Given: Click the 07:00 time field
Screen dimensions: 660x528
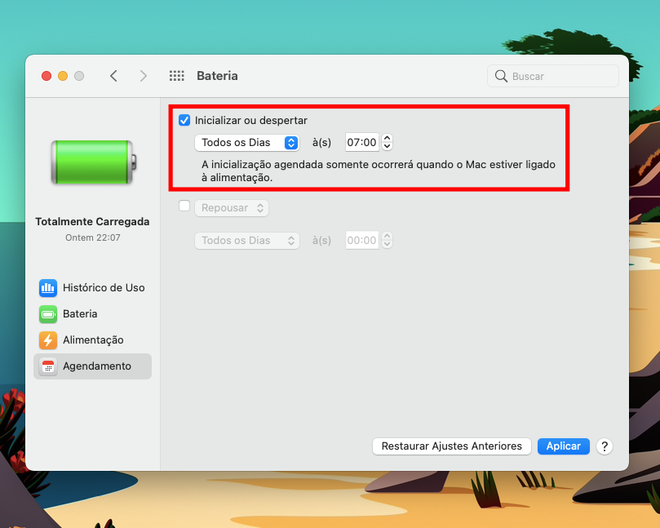Looking at the screenshot, I should pos(362,142).
